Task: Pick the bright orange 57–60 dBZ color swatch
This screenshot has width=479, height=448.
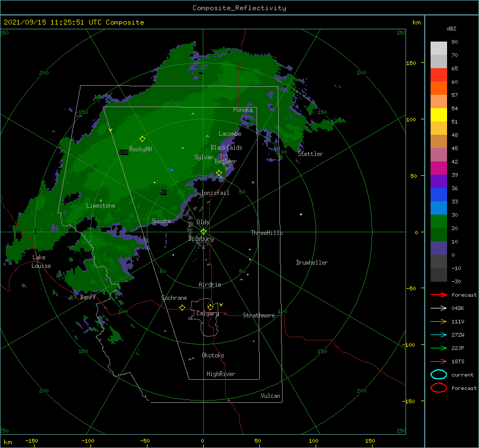Action: click(x=439, y=88)
